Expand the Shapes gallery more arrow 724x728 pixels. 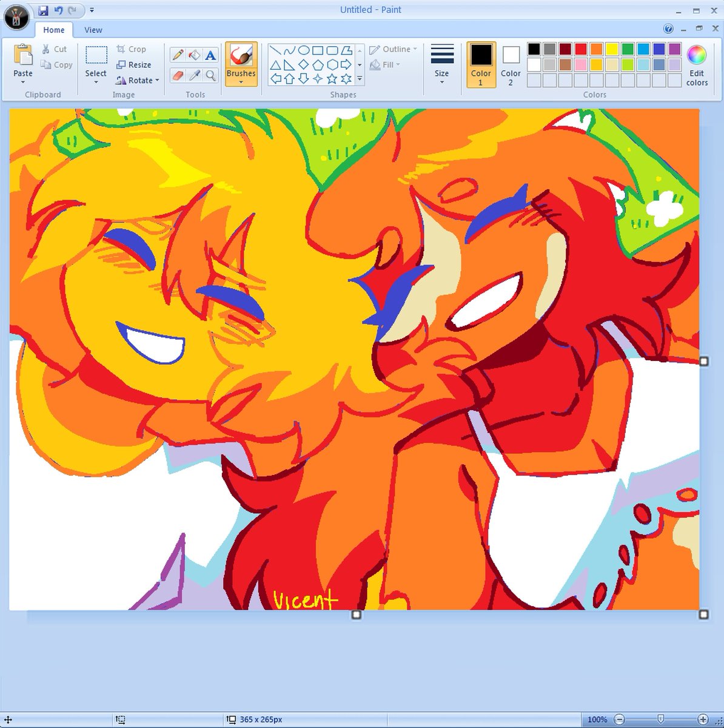[x=360, y=79]
